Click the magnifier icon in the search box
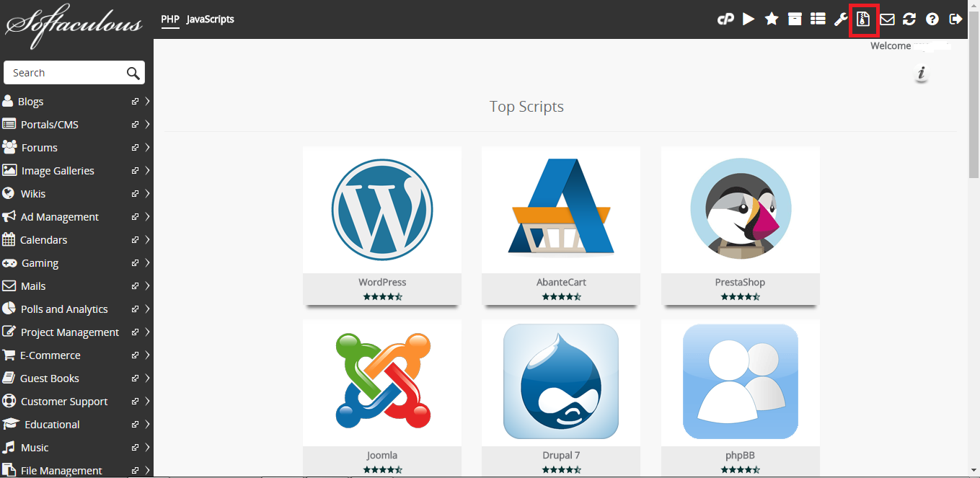This screenshot has width=980, height=478. click(x=133, y=73)
